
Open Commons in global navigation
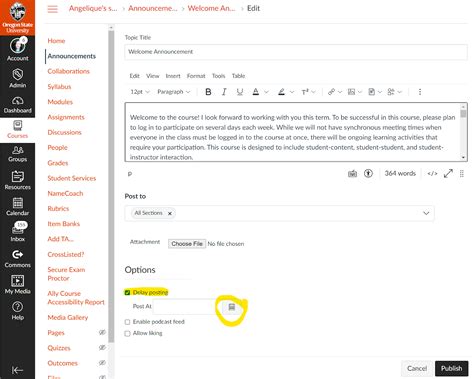[17, 259]
